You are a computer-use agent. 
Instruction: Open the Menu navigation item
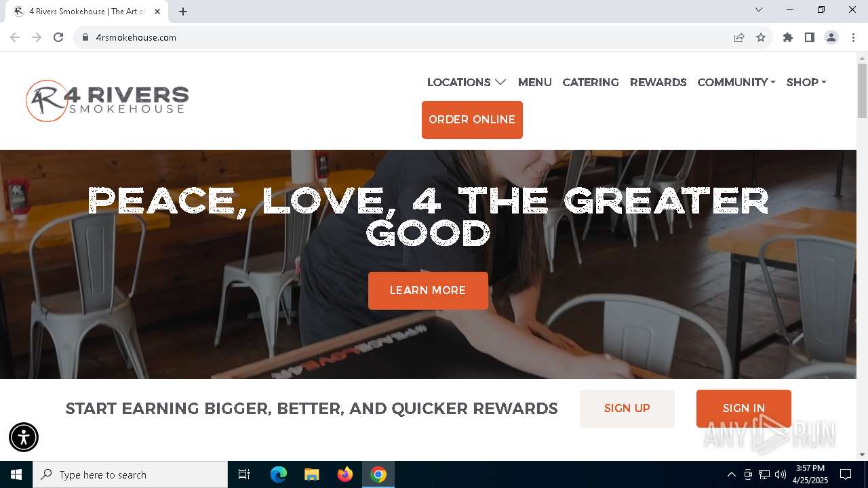(x=535, y=82)
